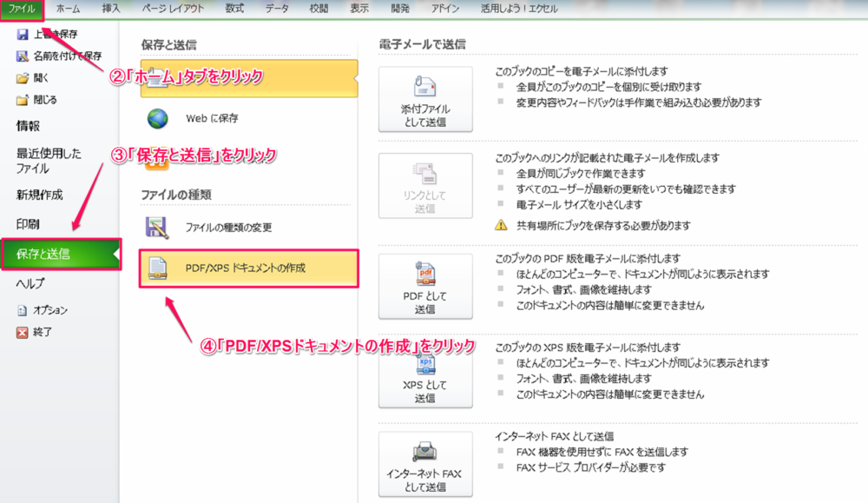
Task: Click the 閉じる (Close) file icon
Action: coord(23,99)
